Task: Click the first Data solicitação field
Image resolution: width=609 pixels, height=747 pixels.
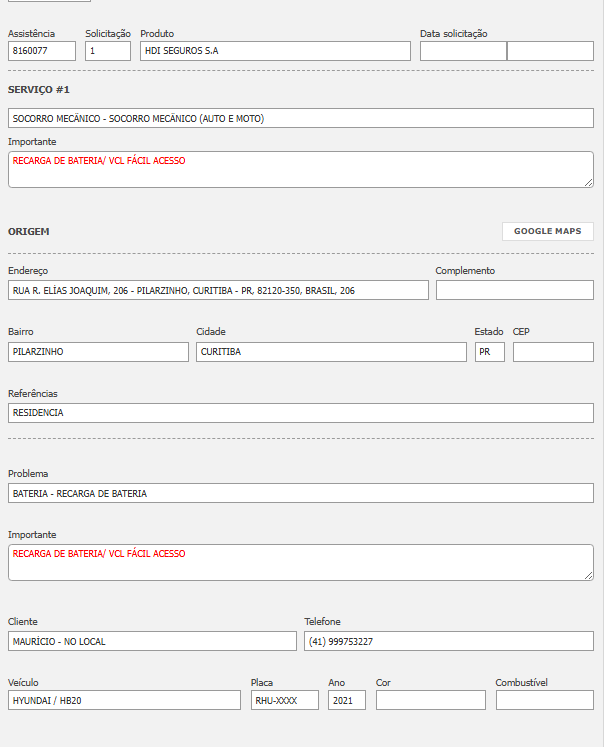Action: 462,51
